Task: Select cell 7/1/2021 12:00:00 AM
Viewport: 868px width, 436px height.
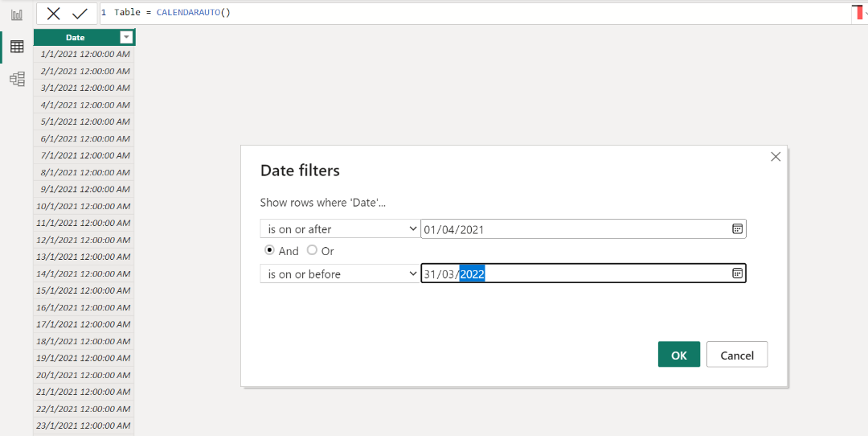Action: click(x=84, y=155)
